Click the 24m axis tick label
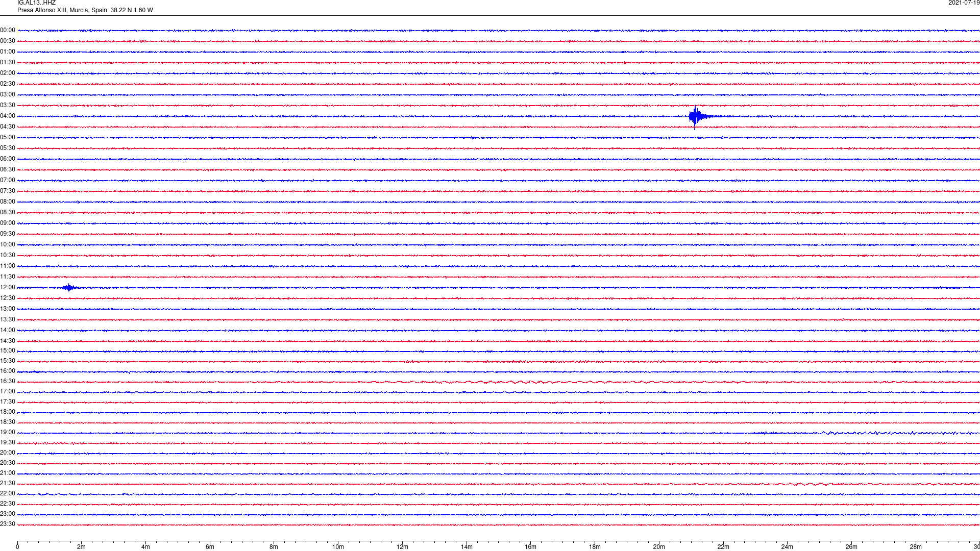 pyautogui.click(x=787, y=547)
